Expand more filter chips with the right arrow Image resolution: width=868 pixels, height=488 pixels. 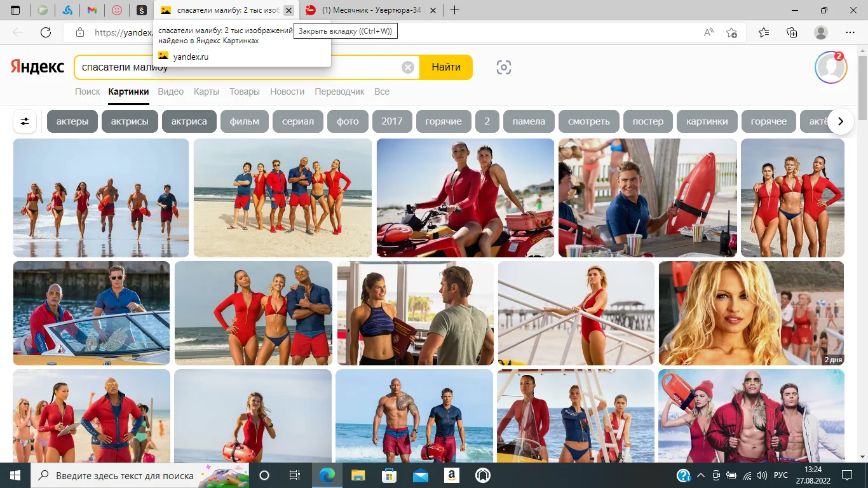[x=841, y=121]
